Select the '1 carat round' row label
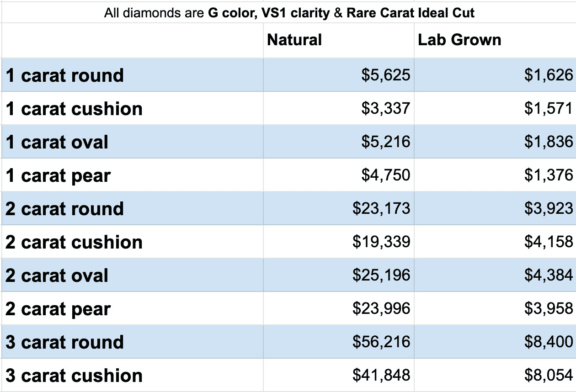The image size is (576, 392). click(65, 75)
